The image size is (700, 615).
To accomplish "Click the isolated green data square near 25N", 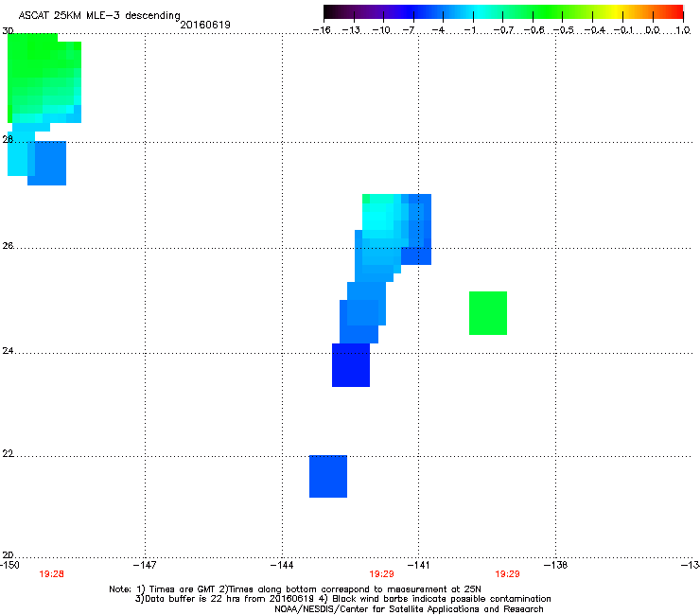I will pos(488,313).
